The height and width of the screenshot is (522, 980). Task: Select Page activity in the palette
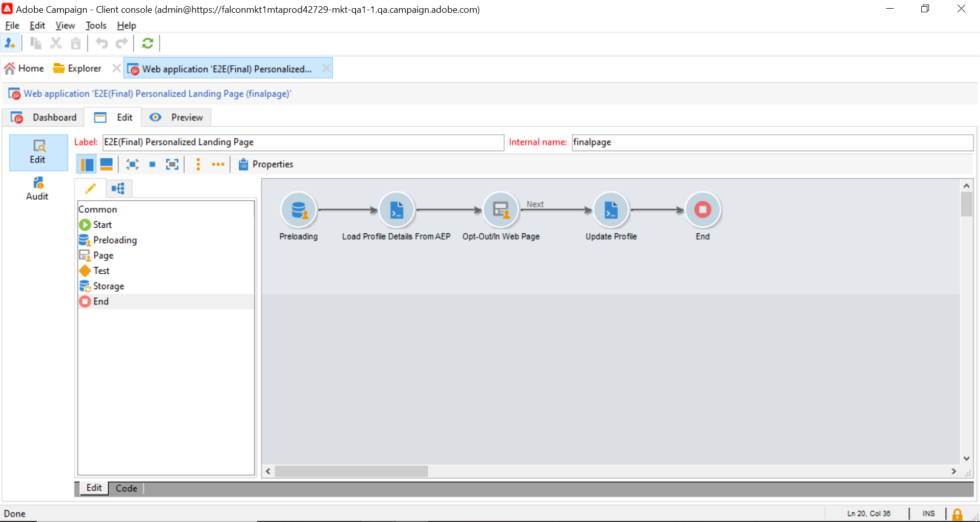click(165, 255)
